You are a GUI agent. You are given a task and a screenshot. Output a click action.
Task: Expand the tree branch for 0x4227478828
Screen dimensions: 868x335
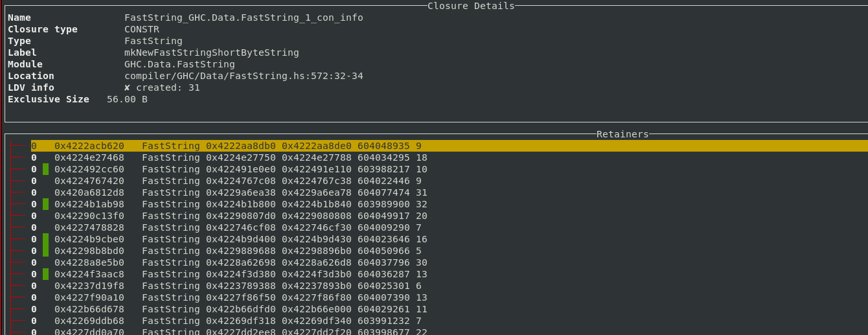18,227
